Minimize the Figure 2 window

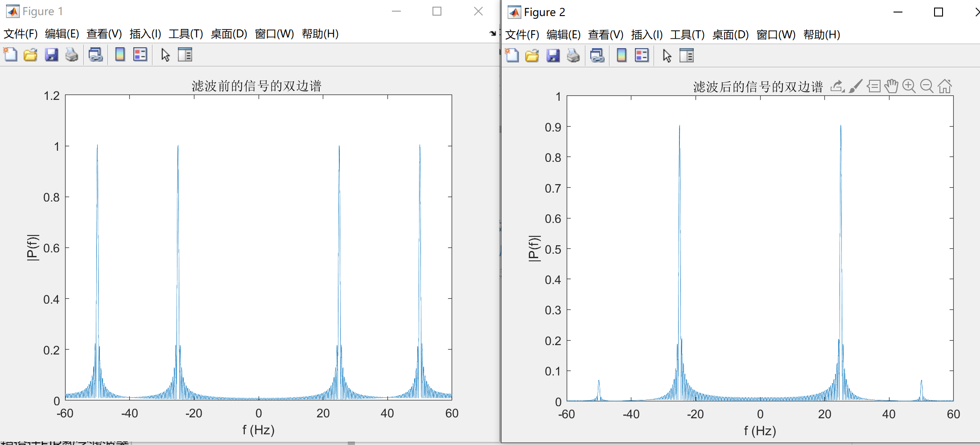pyautogui.click(x=898, y=12)
